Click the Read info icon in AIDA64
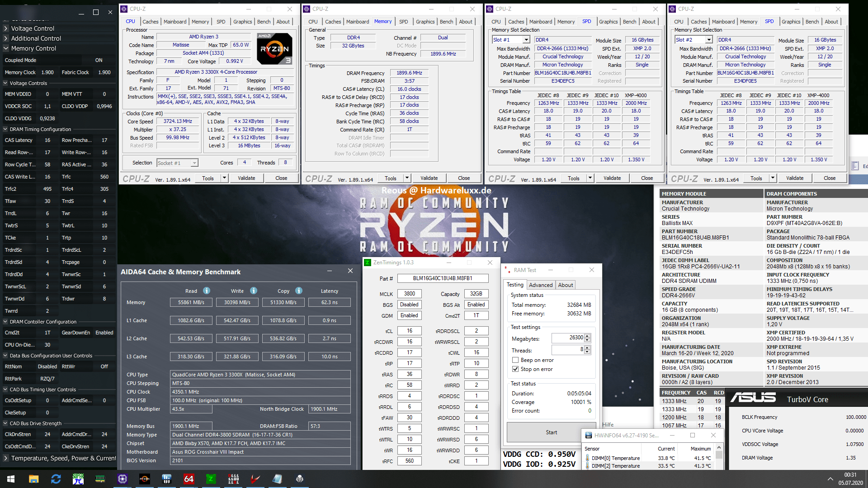This screenshot has width=868, height=488. 207,291
